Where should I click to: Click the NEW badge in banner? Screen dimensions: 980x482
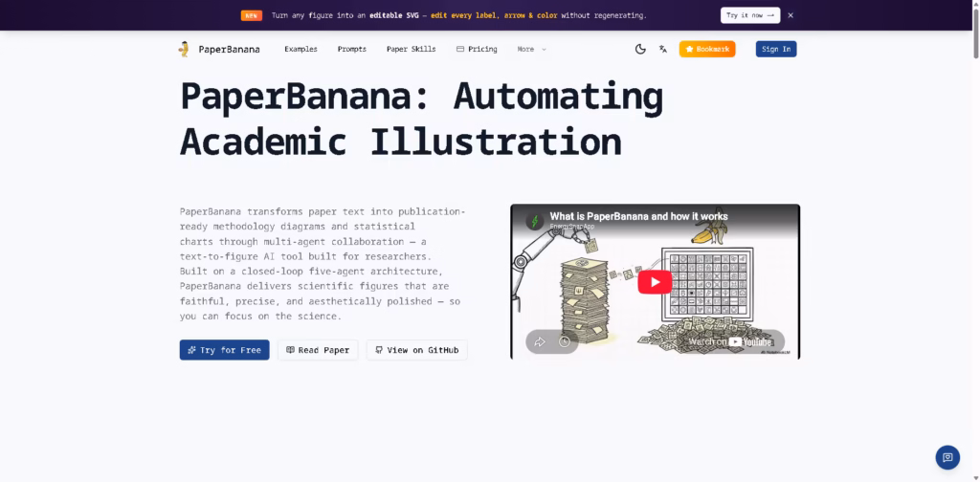point(252,15)
